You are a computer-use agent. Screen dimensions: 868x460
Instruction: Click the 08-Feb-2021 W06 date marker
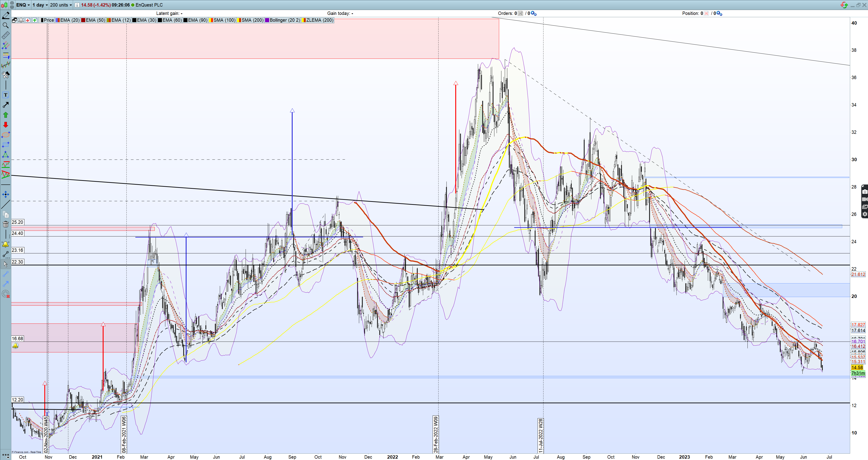point(124,434)
